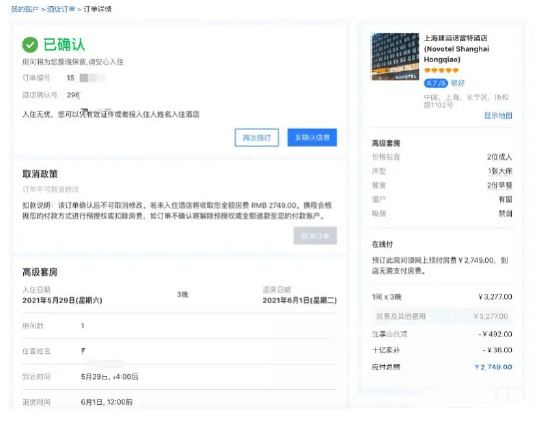The width and height of the screenshot is (538, 422).
Task: Open the Novotel hotel photo thumbnail
Action: (x=395, y=57)
